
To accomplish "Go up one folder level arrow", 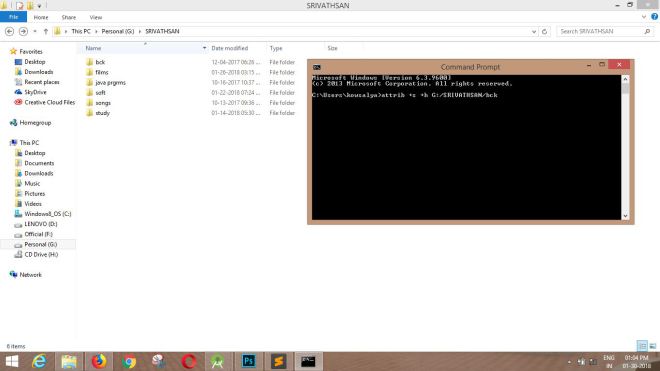I will [x=45, y=32].
